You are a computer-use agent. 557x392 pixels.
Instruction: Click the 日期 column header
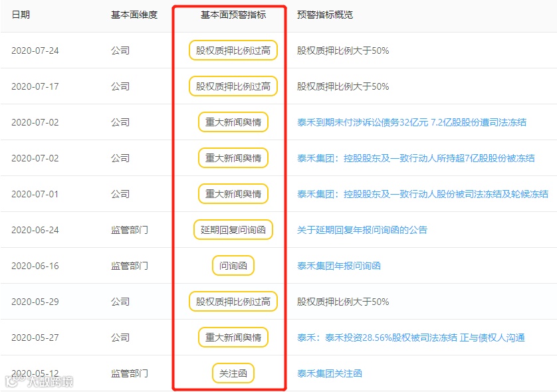point(21,15)
